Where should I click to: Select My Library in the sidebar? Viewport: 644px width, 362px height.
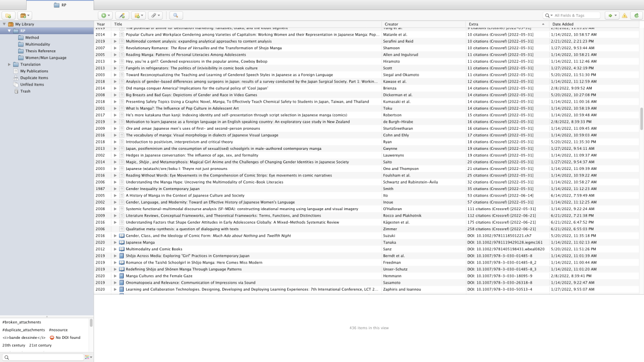click(25, 24)
